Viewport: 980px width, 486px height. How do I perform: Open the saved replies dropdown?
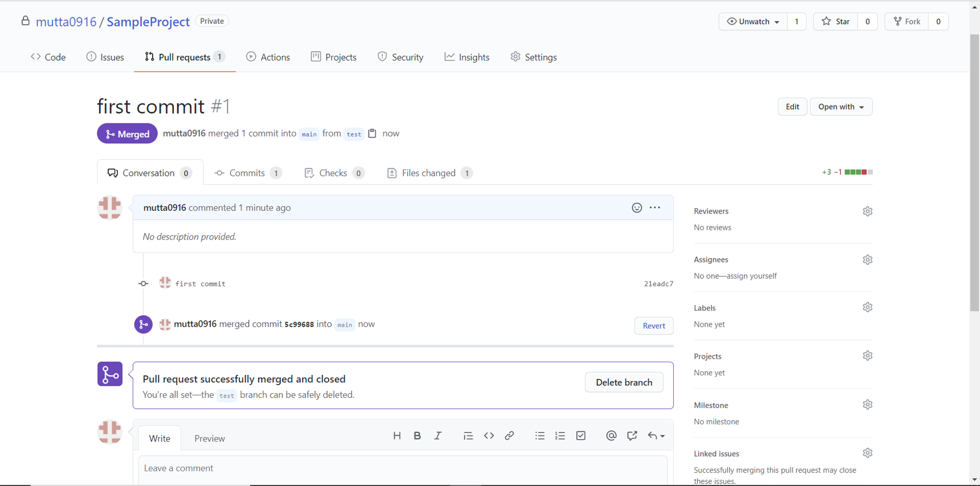[x=656, y=436]
